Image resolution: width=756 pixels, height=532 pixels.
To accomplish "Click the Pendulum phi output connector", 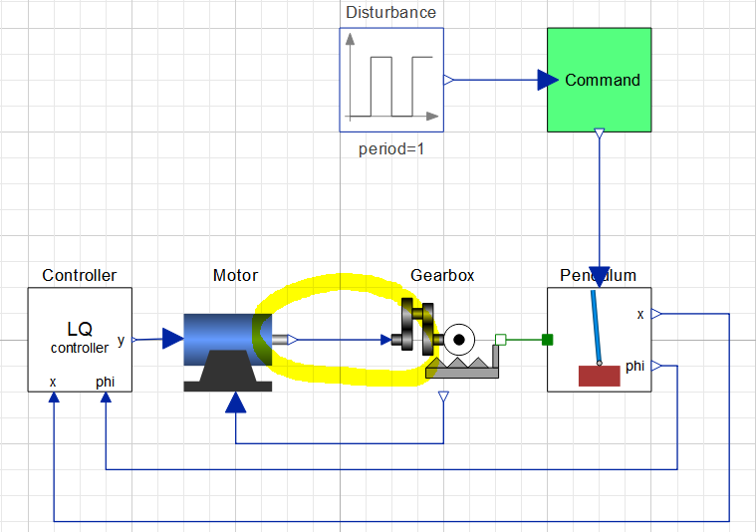I will (x=656, y=366).
